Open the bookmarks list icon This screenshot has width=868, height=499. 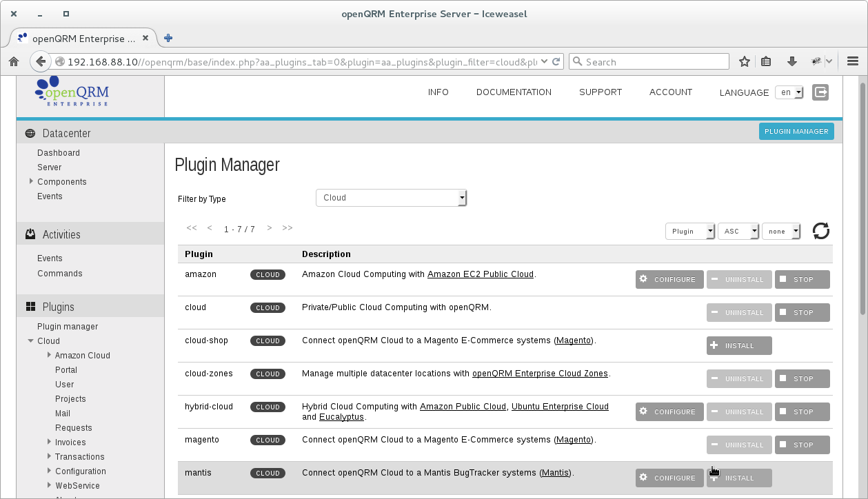click(766, 62)
